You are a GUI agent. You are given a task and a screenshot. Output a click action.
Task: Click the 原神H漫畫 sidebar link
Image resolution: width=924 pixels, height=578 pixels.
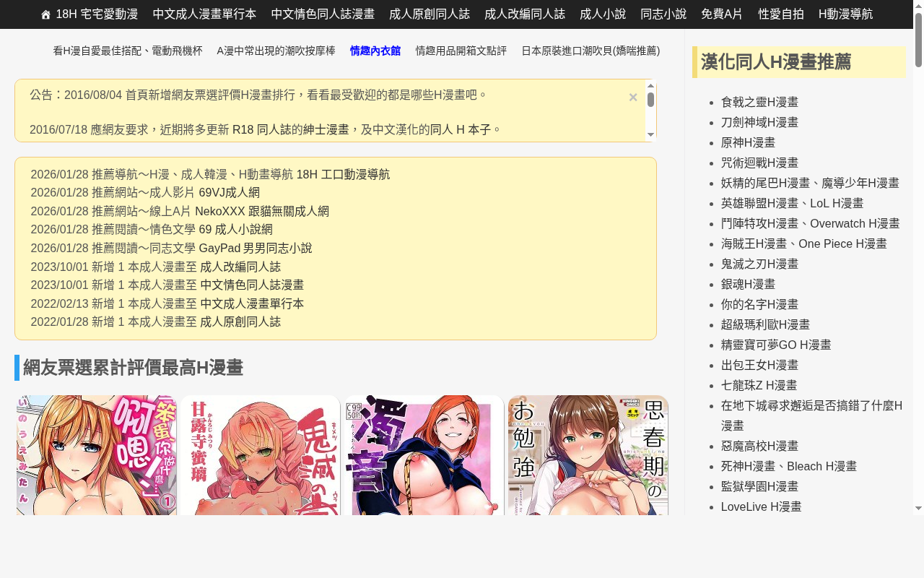tap(748, 142)
